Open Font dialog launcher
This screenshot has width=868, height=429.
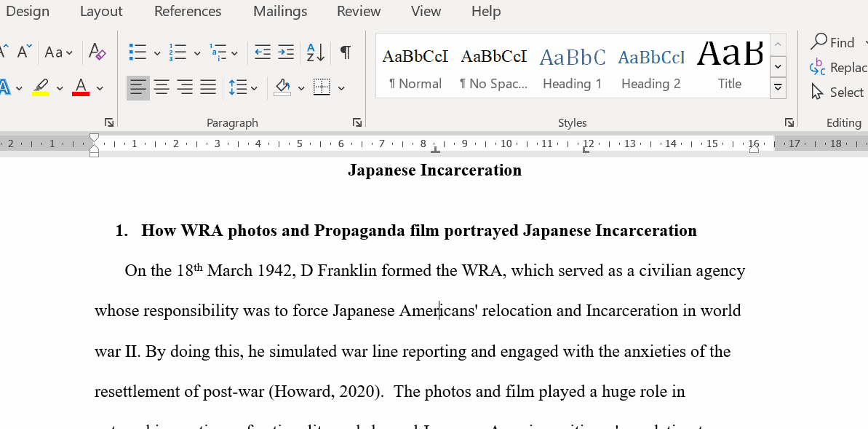coord(109,122)
